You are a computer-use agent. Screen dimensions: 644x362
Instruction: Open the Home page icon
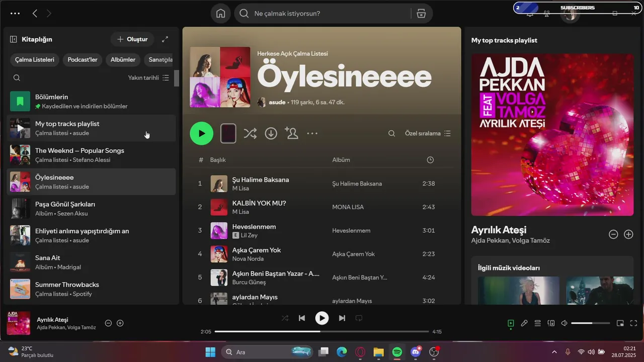(220, 14)
